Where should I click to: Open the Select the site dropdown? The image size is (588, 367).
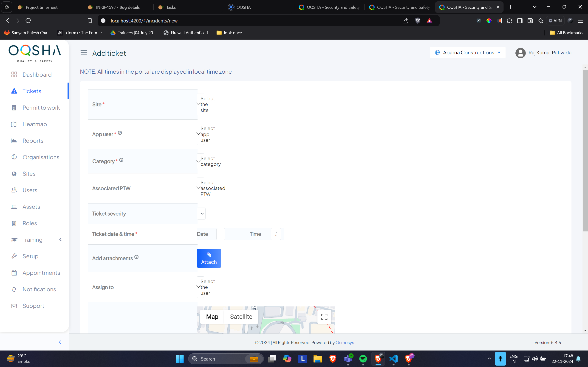[x=201, y=104]
